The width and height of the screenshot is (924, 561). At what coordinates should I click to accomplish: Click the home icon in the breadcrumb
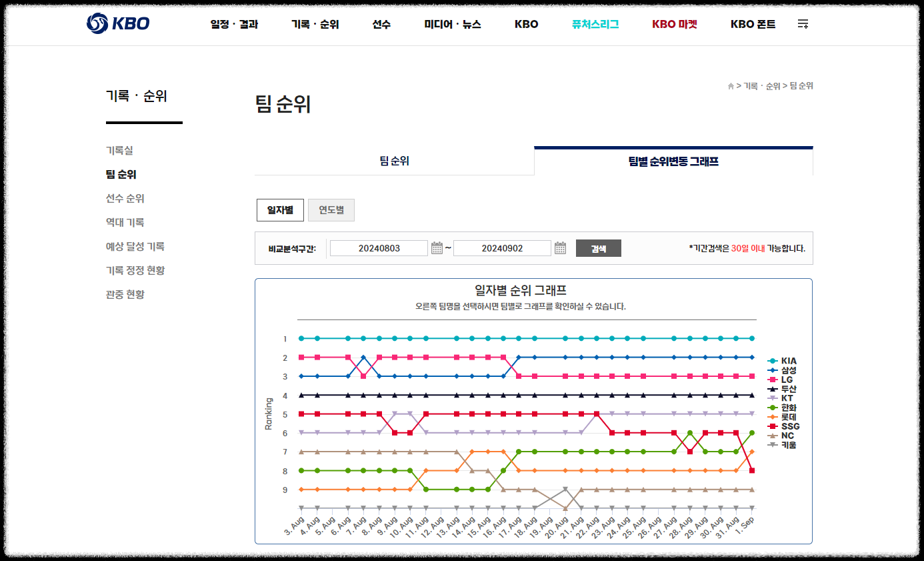point(731,86)
